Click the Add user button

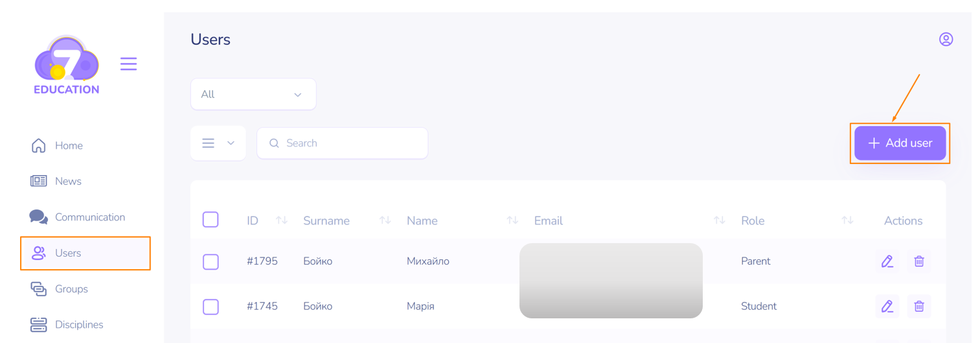click(x=900, y=143)
